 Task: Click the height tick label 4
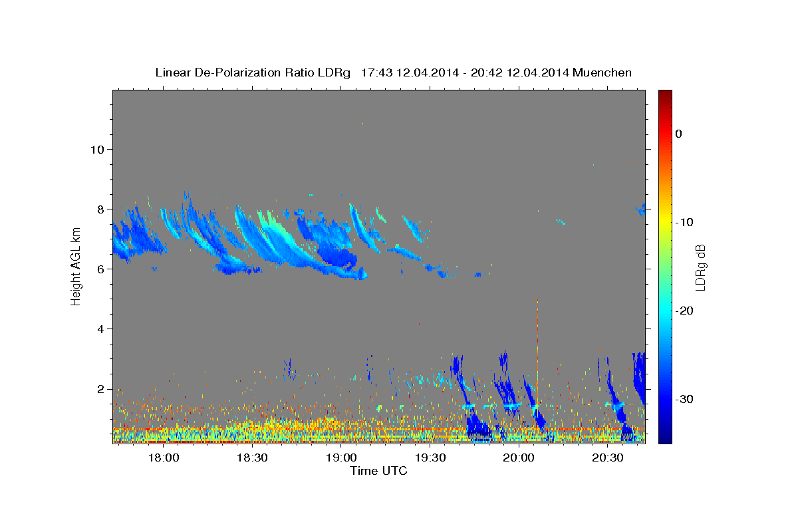[100, 329]
